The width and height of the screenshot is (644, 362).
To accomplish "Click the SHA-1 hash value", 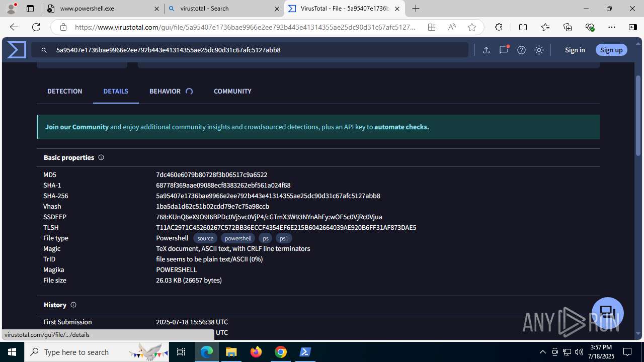I will [223, 185].
